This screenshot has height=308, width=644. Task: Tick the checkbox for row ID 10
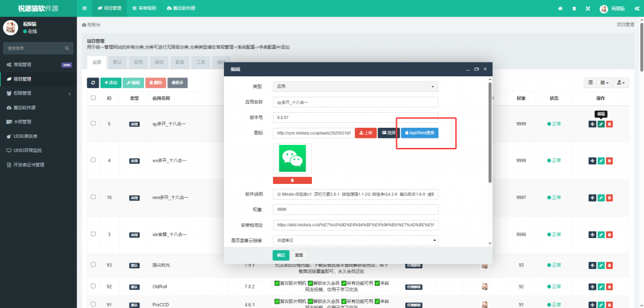[x=93, y=197]
